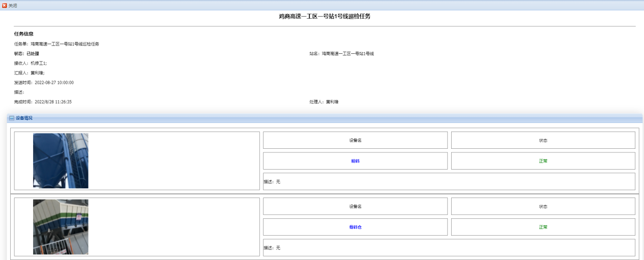The width and height of the screenshot is (644, 260).
Task: Click the green 正常 status for 骨料仓
Action: 543,227
